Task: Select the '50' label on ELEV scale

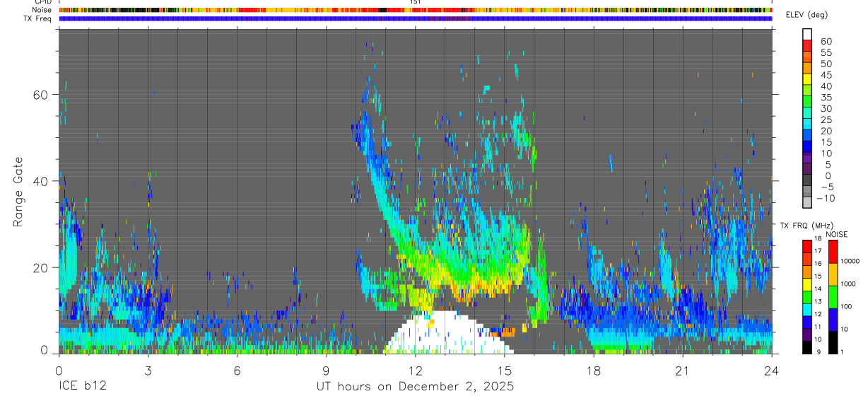Action: [825, 64]
